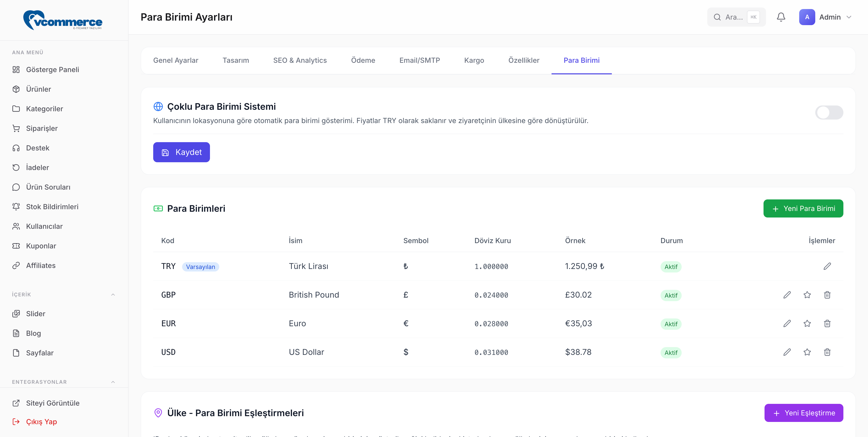
Task: Delete the GBP currency
Action: (827, 295)
